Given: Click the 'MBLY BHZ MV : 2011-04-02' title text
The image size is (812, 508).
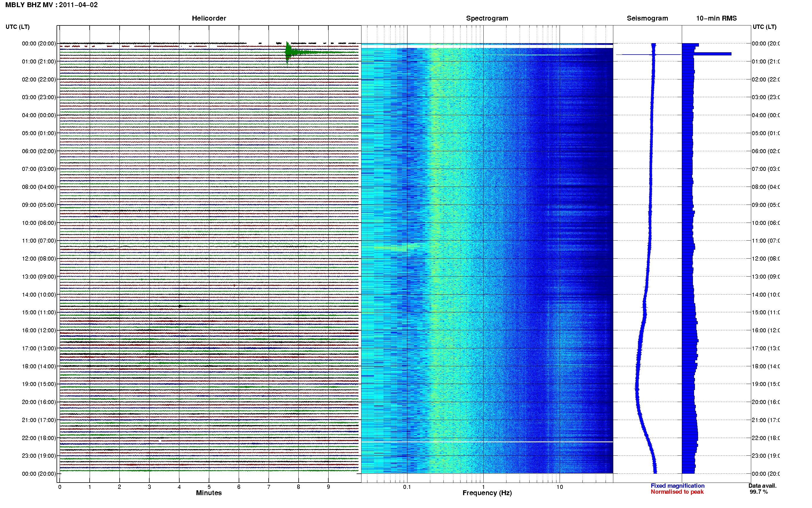Looking at the screenshot, I should point(51,5).
